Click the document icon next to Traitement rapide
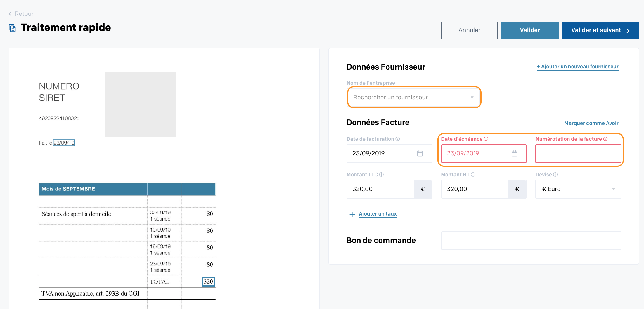 click(x=12, y=28)
